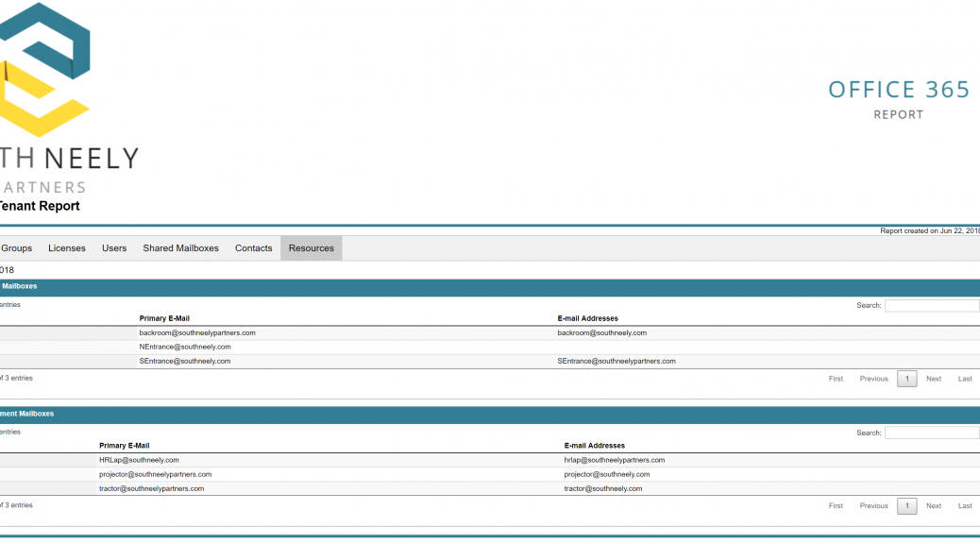The height and width of the screenshot is (544, 980).
Task: Select the Shared Mailboxes tab
Action: pos(180,248)
